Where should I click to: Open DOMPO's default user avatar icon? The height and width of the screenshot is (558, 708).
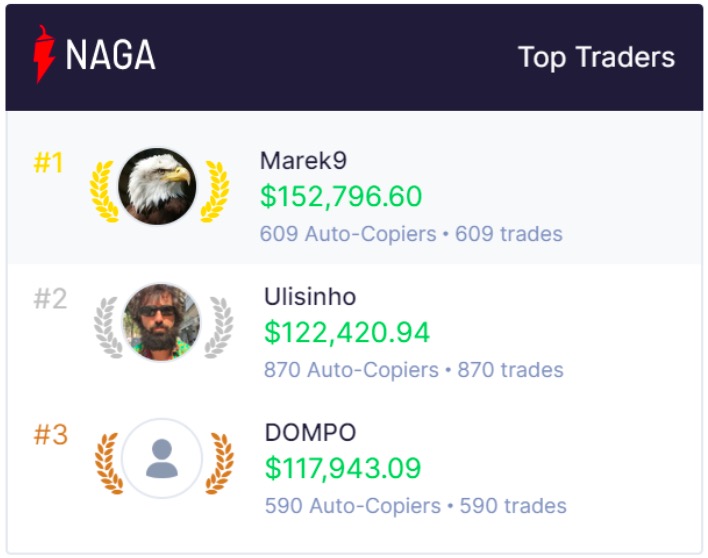click(161, 459)
